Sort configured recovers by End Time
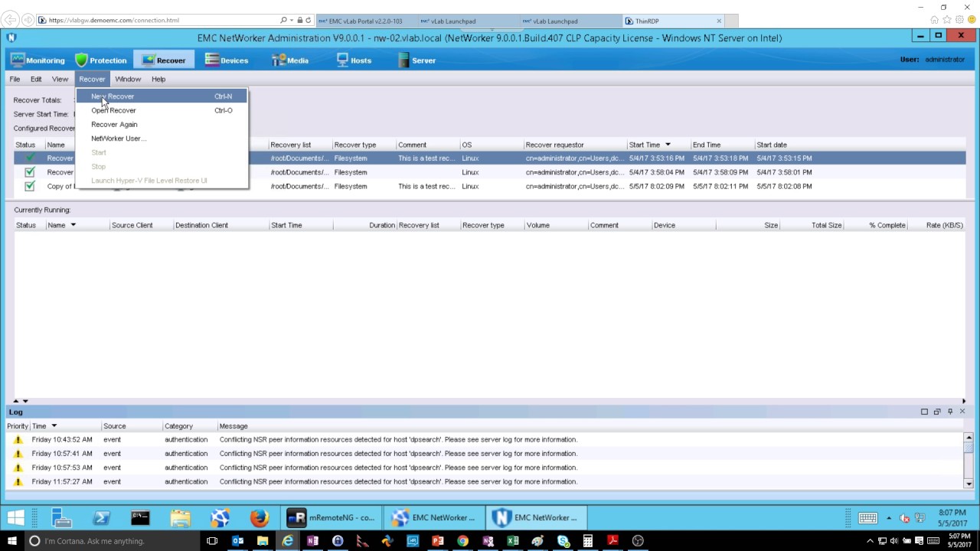Image resolution: width=980 pixels, height=551 pixels. [x=722, y=145]
